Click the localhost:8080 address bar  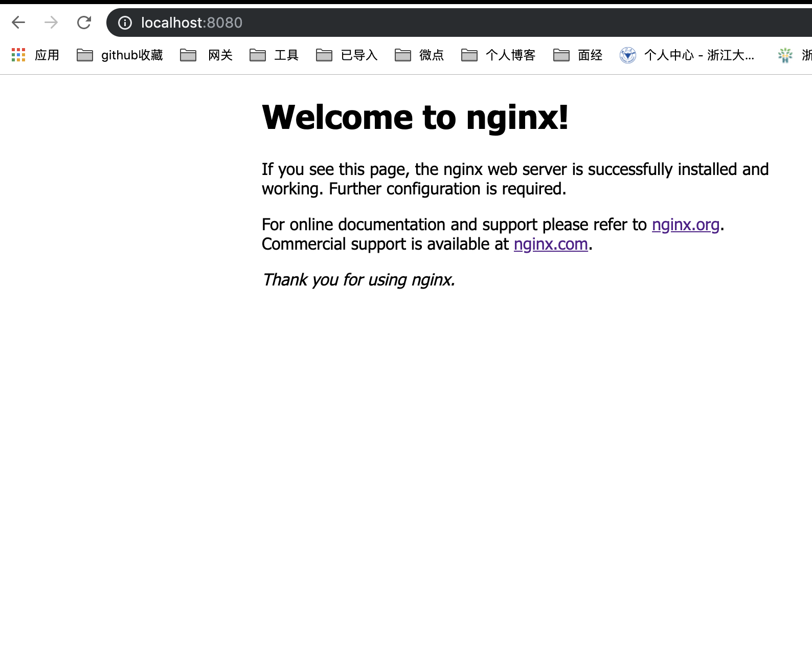pyautogui.click(x=409, y=23)
